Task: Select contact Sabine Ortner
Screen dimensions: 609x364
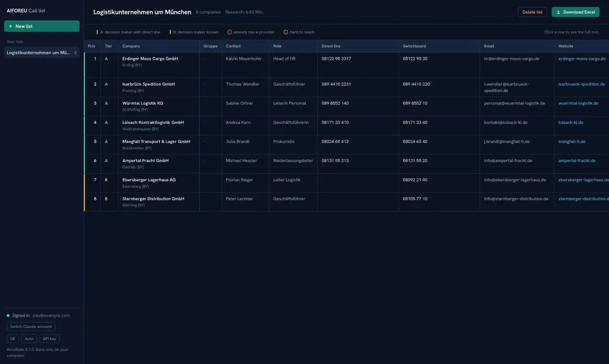Action: pos(241,103)
